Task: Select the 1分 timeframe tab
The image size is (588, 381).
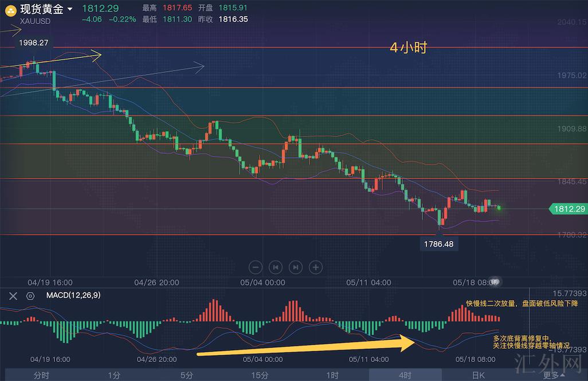Action: (x=114, y=375)
